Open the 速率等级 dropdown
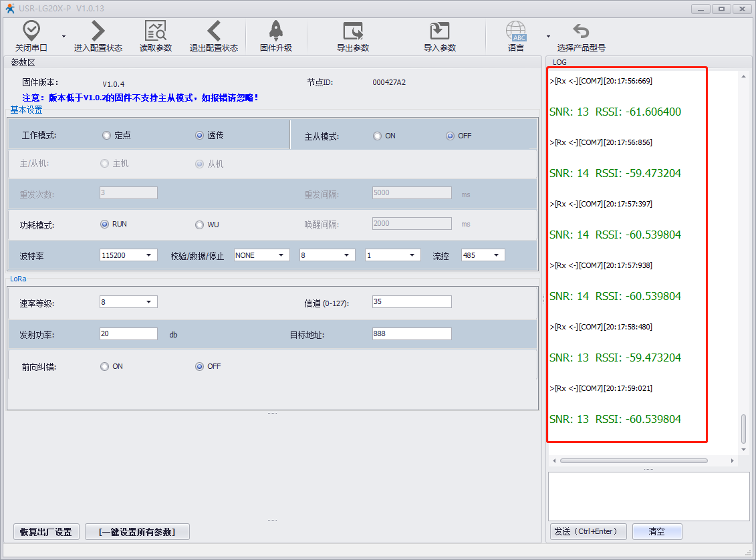756x560 pixels. pos(128,302)
